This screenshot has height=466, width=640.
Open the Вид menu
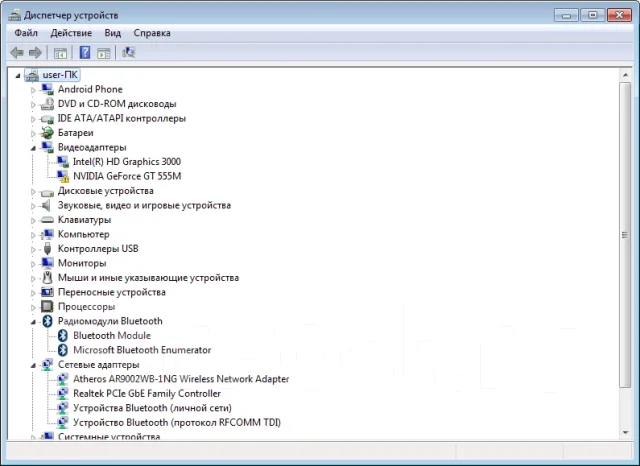click(113, 33)
